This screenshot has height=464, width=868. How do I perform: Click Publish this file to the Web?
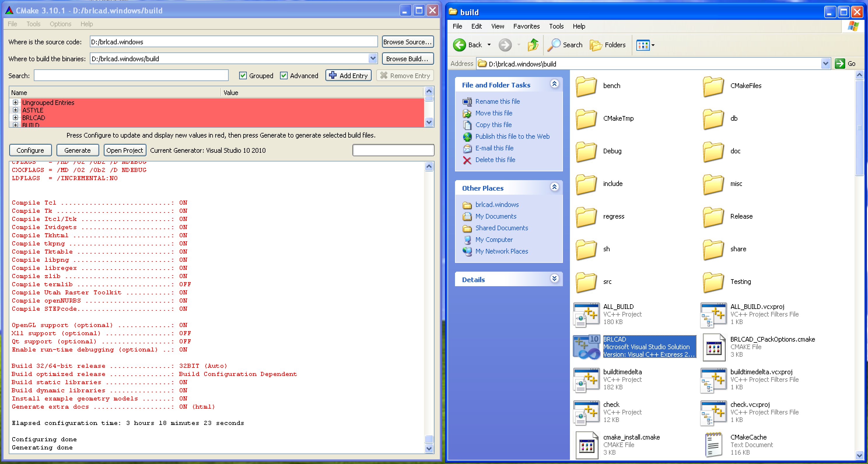click(512, 136)
